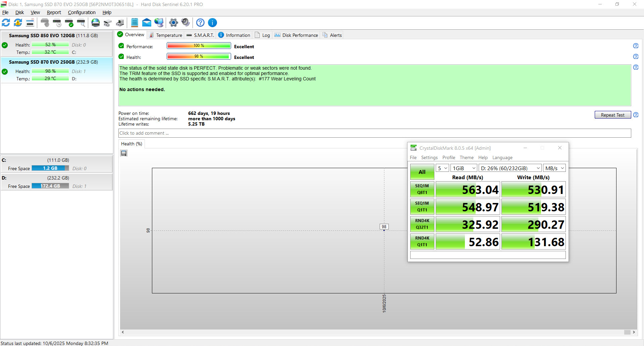
Task: Open the 1GiB test size dropdown
Action: pyautogui.click(x=464, y=168)
